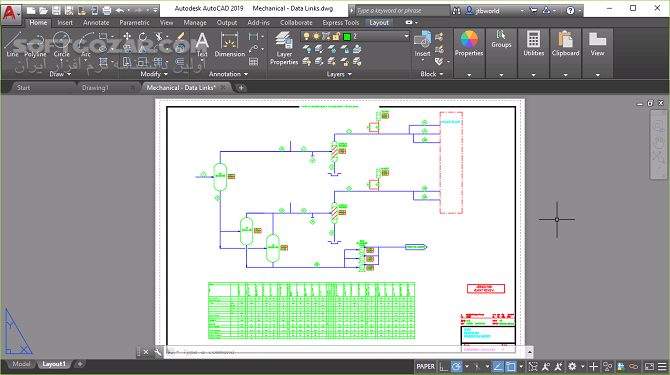Click the Customization menu icon in status bar
The height and width of the screenshot is (375, 670).
coord(662,366)
